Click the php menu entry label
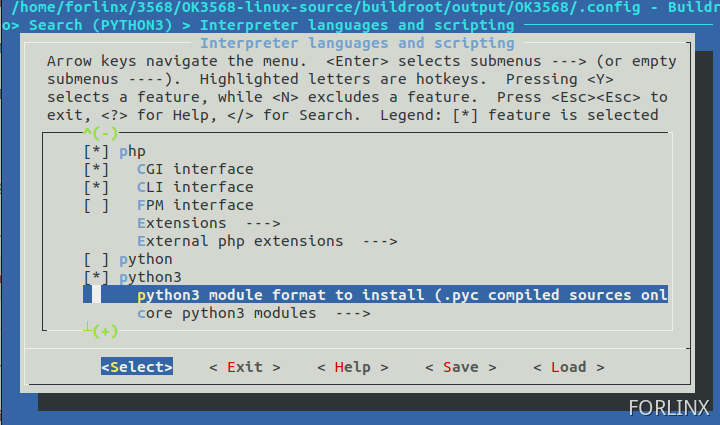This screenshot has height=425, width=720. click(x=132, y=151)
